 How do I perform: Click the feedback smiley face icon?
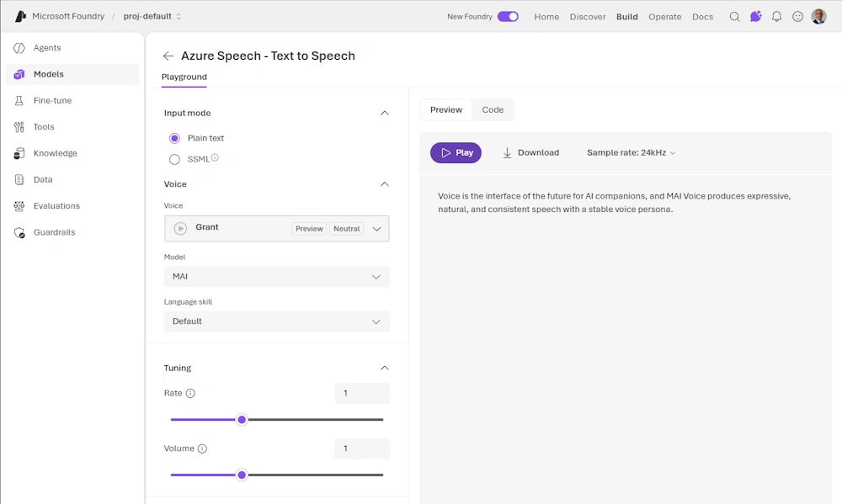click(x=797, y=17)
